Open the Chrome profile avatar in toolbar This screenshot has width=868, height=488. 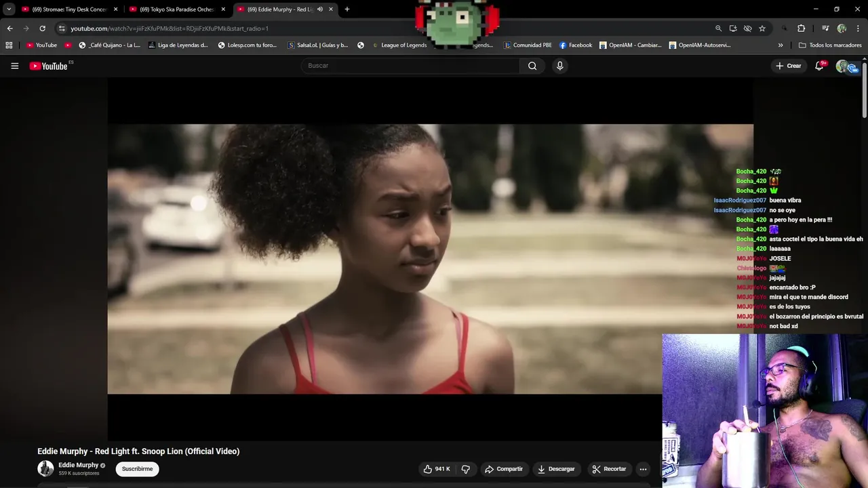click(842, 28)
